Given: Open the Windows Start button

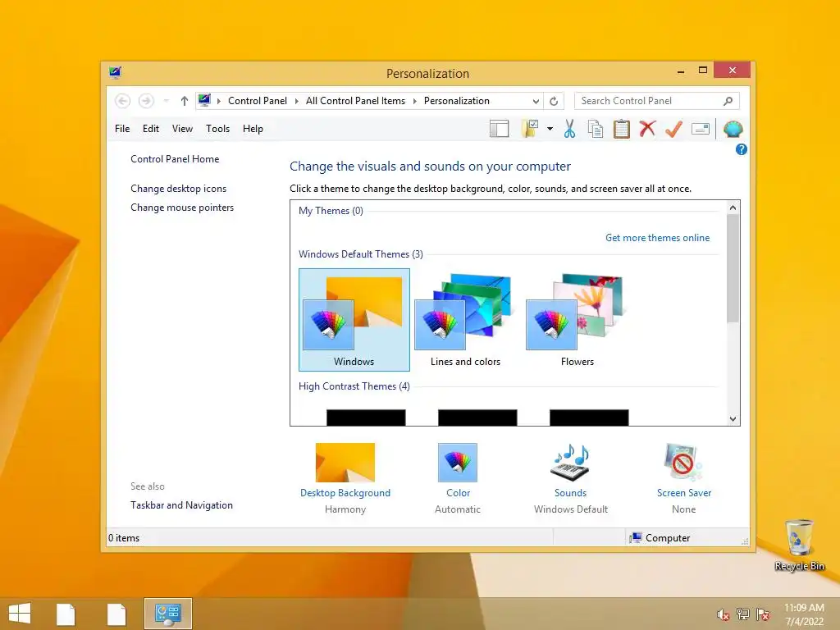Looking at the screenshot, I should 20,614.
